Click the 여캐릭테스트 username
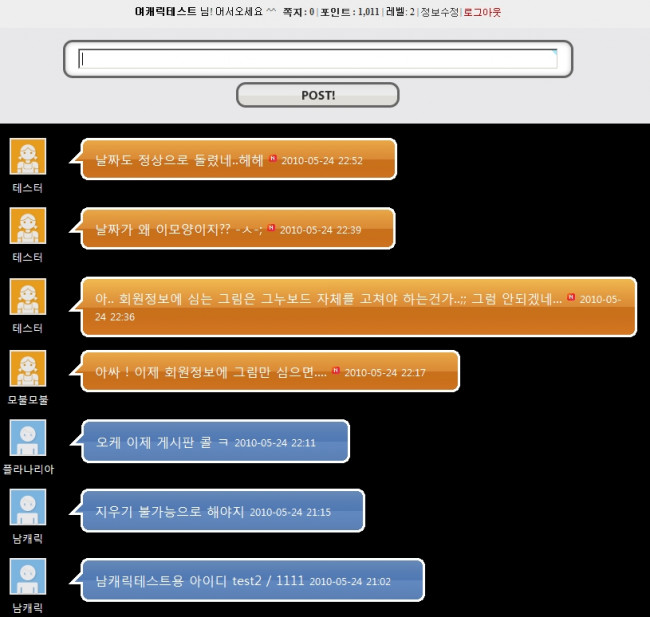Viewport: 650px width, 617px height. click(x=165, y=12)
